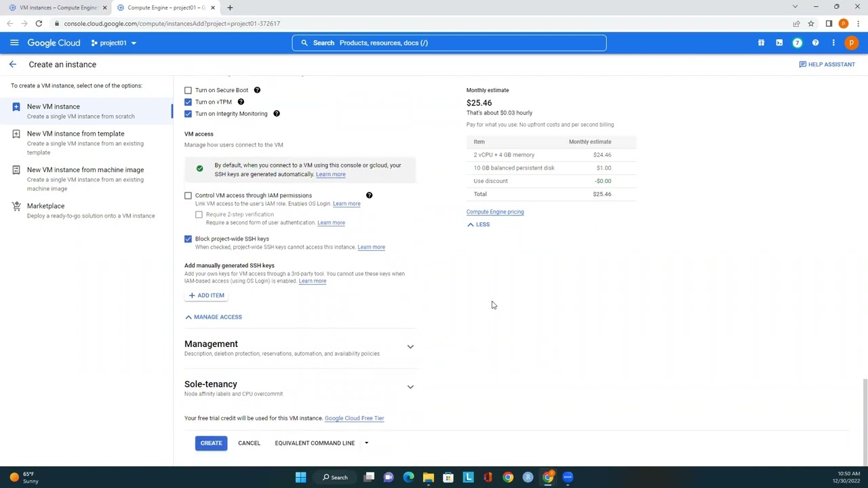Open the three-dot settings menu in header
Image resolution: width=868 pixels, height=488 pixels.
(x=833, y=43)
